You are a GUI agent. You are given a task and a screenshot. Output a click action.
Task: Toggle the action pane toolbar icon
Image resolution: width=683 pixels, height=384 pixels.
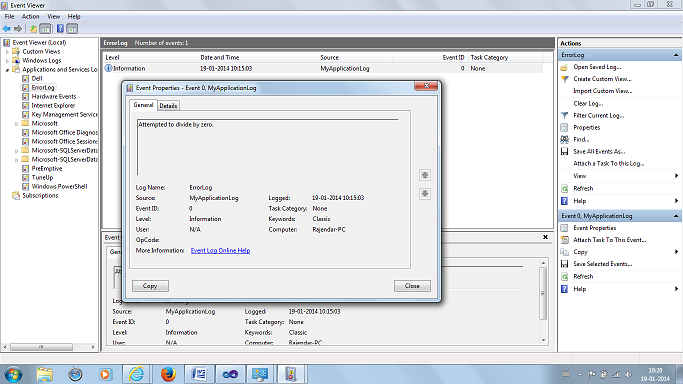point(72,29)
